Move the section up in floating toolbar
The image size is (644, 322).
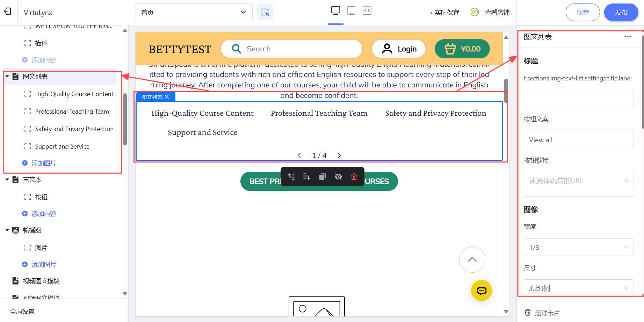291,177
